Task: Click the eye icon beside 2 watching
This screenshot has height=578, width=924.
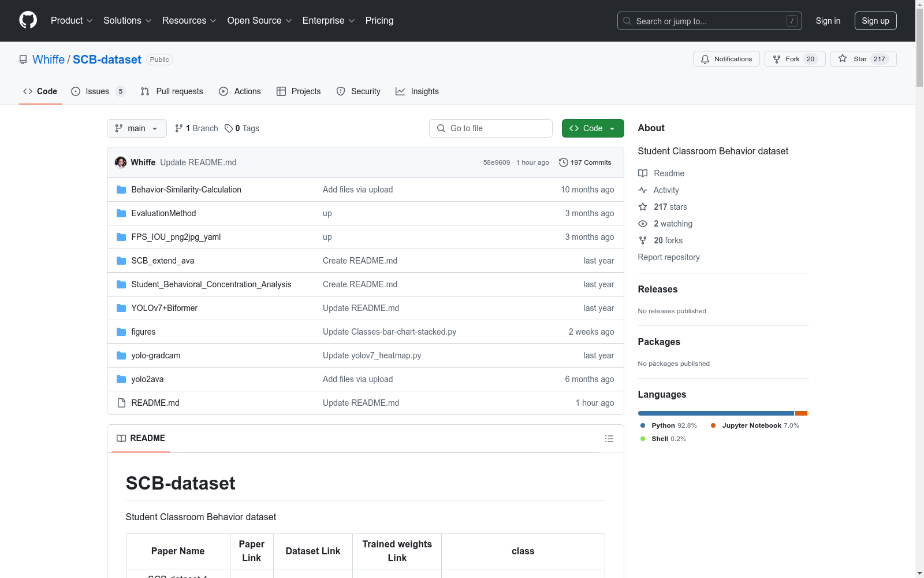Action: pos(643,224)
